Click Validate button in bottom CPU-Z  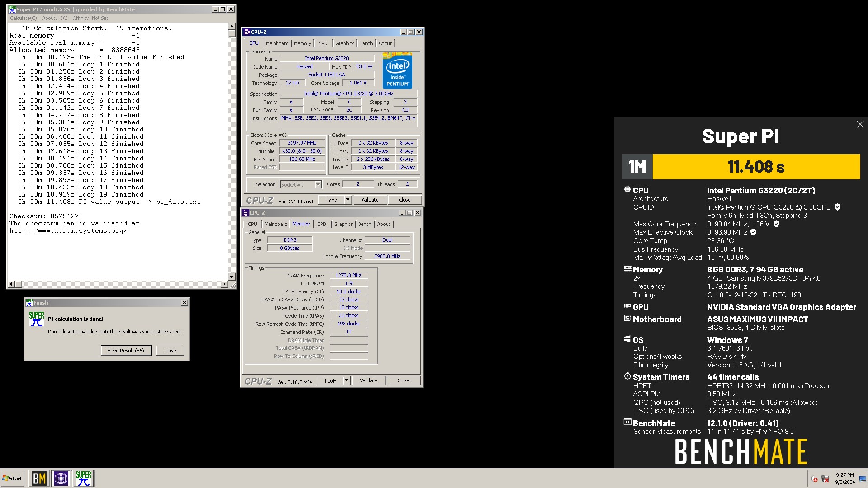[x=368, y=380]
